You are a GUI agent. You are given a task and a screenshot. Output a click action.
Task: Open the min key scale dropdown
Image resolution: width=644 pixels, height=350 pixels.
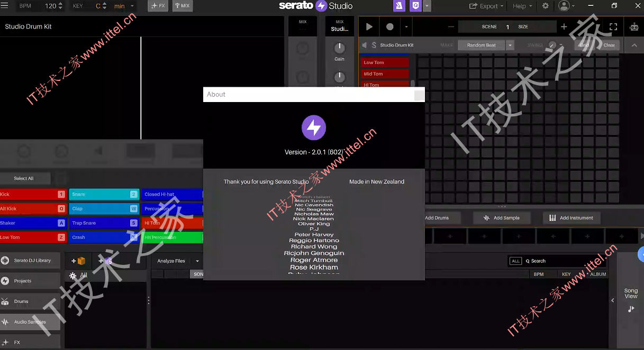coord(125,6)
